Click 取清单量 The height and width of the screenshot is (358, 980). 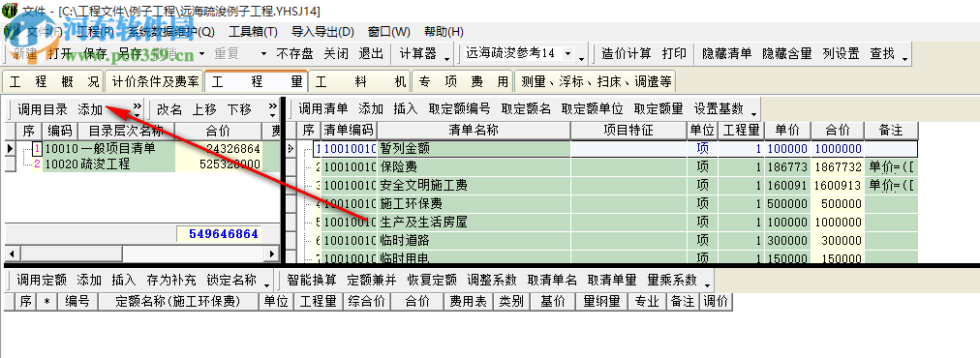(x=612, y=280)
